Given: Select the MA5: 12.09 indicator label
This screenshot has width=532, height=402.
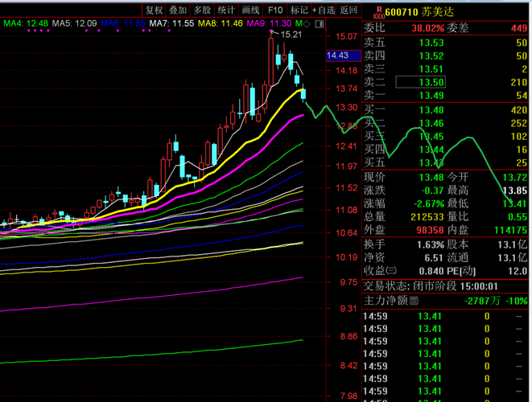Looking at the screenshot, I should click(x=74, y=23).
